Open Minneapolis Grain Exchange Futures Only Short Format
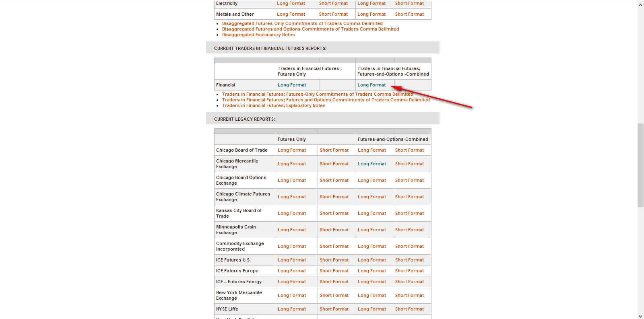 tap(334, 230)
